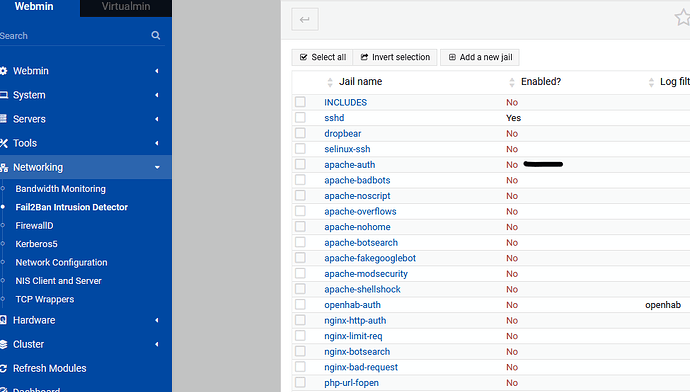Open the apache-botsearch jail link
This screenshot has width=690, height=392.
pyautogui.click(x=361, y=242)
